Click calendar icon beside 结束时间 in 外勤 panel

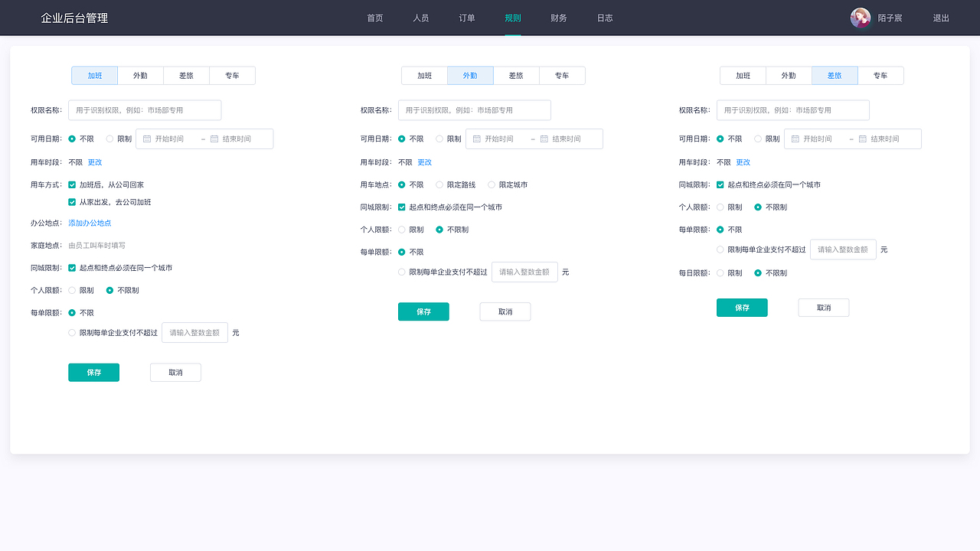coord(544,139)
